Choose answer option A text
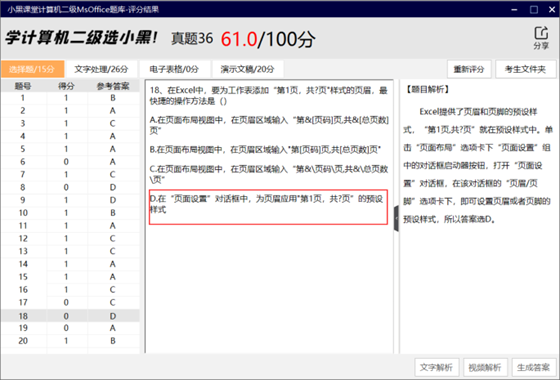The height and width of the screenshot is (380, 560). tap(269, 125)
